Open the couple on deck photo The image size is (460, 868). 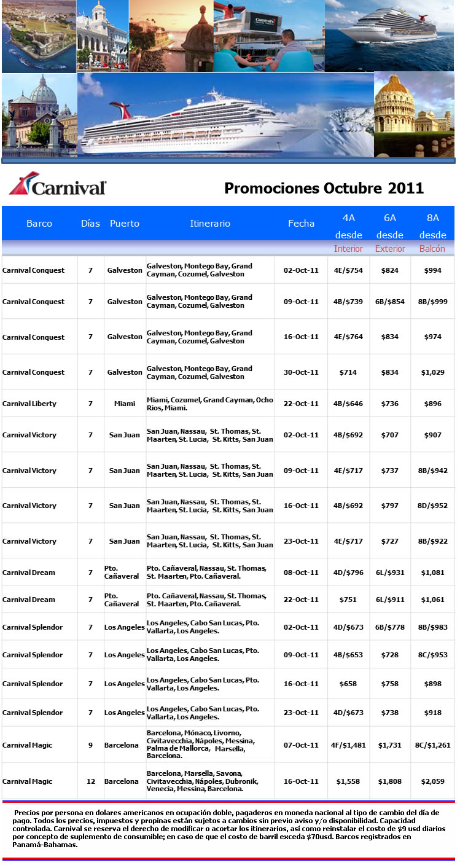pyautogui.click(x=269, y=36)
